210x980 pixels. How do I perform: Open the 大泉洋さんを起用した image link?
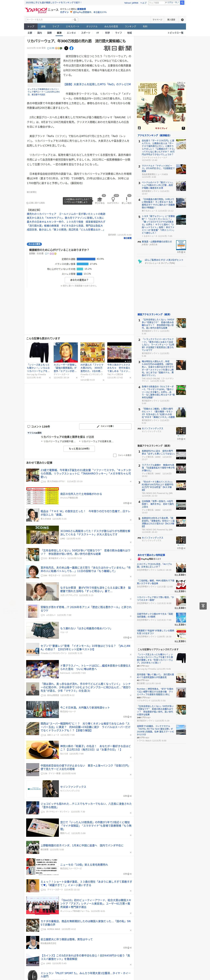tap(97, 84)
